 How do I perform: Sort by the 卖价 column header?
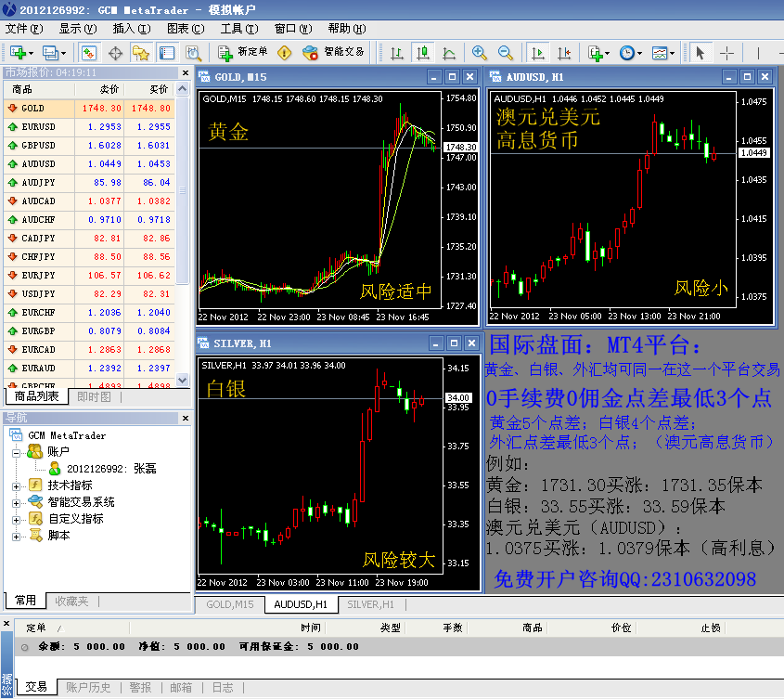pyautogui.click(x=99, y=89)
